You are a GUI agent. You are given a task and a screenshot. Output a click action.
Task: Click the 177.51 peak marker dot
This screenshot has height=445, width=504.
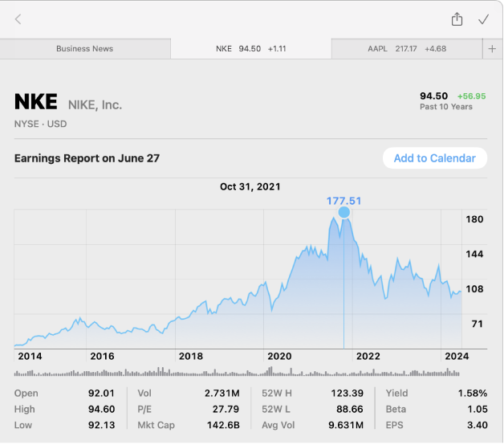344,212
